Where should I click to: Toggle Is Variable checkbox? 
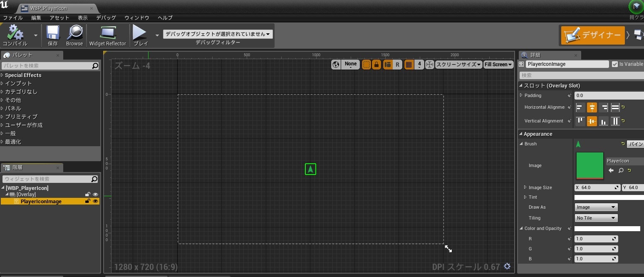click(614, 64)
